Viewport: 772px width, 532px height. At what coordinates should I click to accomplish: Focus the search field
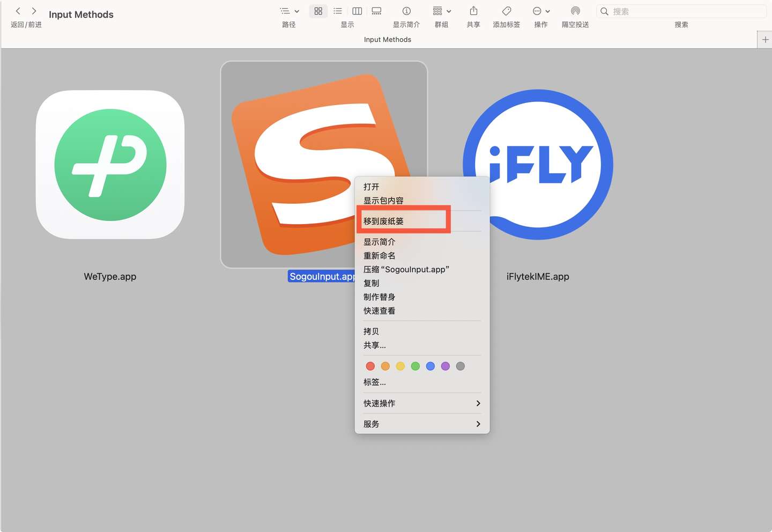(681, 11)
